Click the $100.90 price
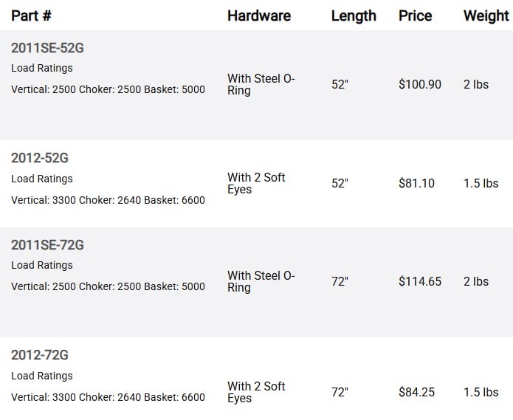Image resolution: width=513 pixels, height=420 pixels. pos(420,85)
